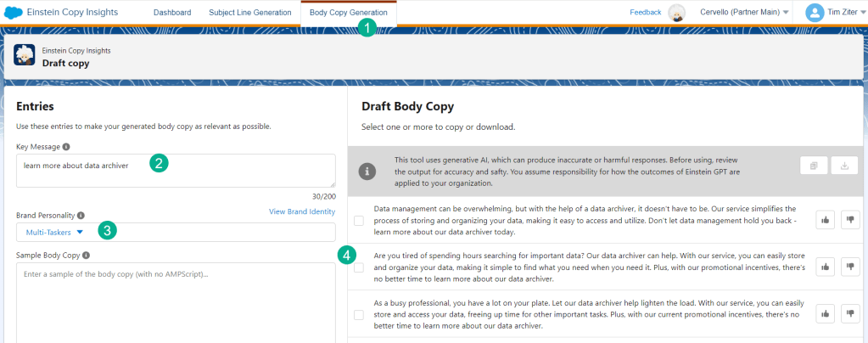
Task: Thumbs up the 'Are you tired' draft
Action: coord(824,267)
